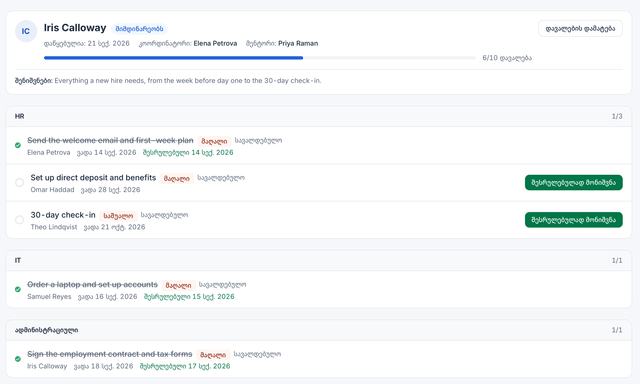
Task: Click 'Set up direct deposit and benefits' title
Action: (93, 178)
